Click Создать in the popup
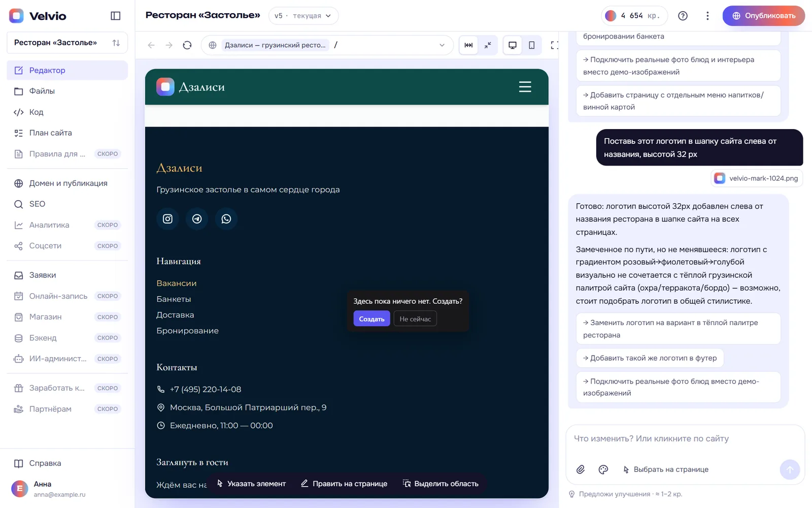Viewport: 812px width, 508px height. point(371,319)
